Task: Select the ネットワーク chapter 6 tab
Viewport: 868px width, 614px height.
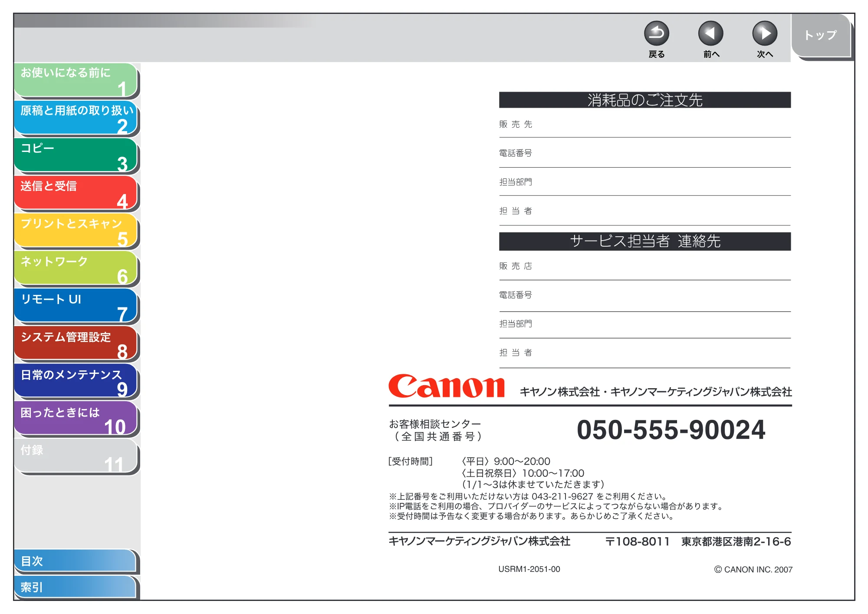Action: (76, 268)
